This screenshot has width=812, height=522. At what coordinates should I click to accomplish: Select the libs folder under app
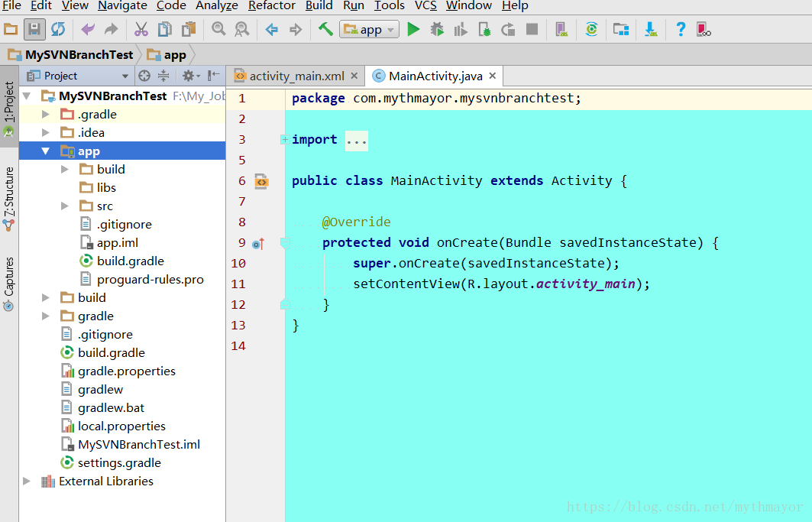pyautogui.click(x=106, y=188)
